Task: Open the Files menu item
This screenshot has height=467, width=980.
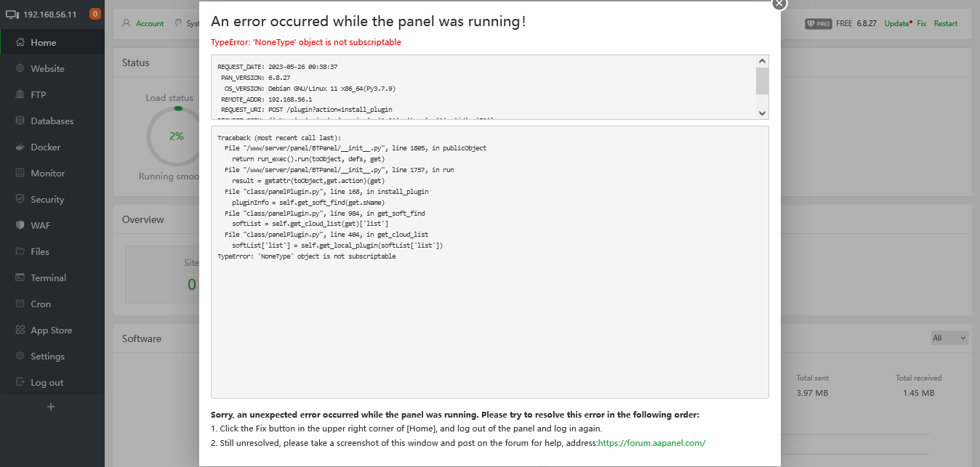Action: point(40,251)
